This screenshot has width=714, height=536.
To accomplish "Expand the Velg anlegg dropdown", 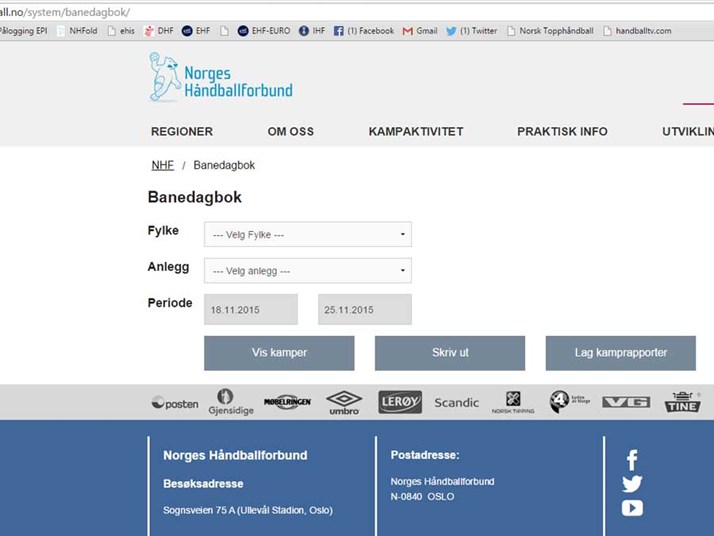I will coord(308,271).
